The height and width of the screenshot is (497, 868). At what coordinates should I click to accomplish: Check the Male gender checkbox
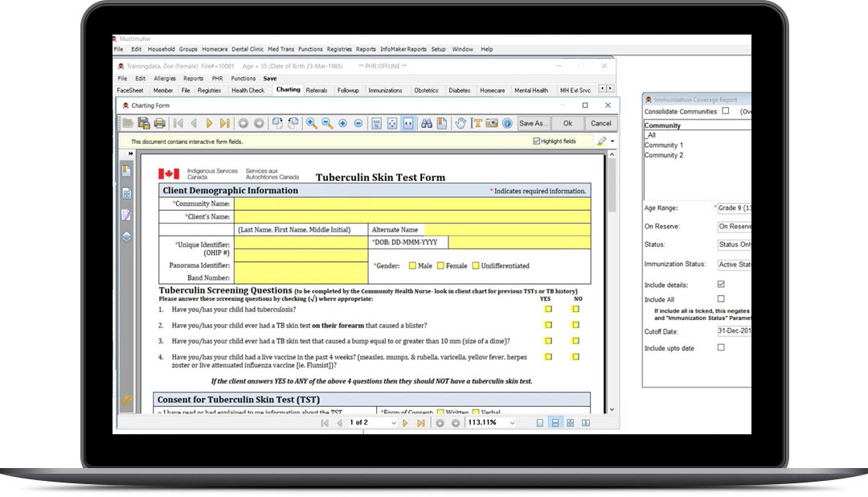coord(412,265)
